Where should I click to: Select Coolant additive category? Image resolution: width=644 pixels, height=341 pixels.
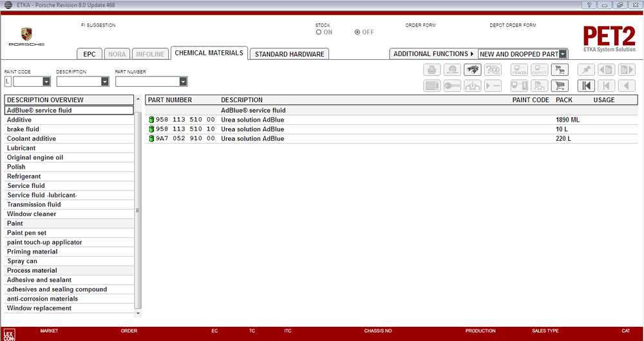click(x=69, y=139)
